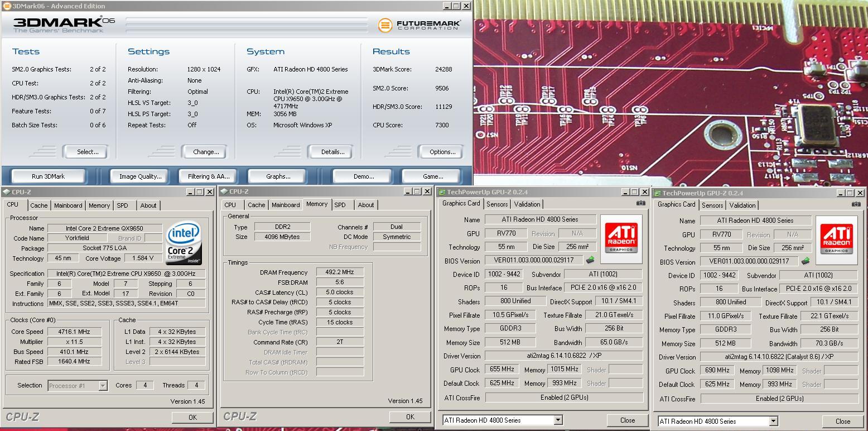The image size is (868, 431).
Task: Click the title bar icon of the first GPU-Z window
Action: 442,192
